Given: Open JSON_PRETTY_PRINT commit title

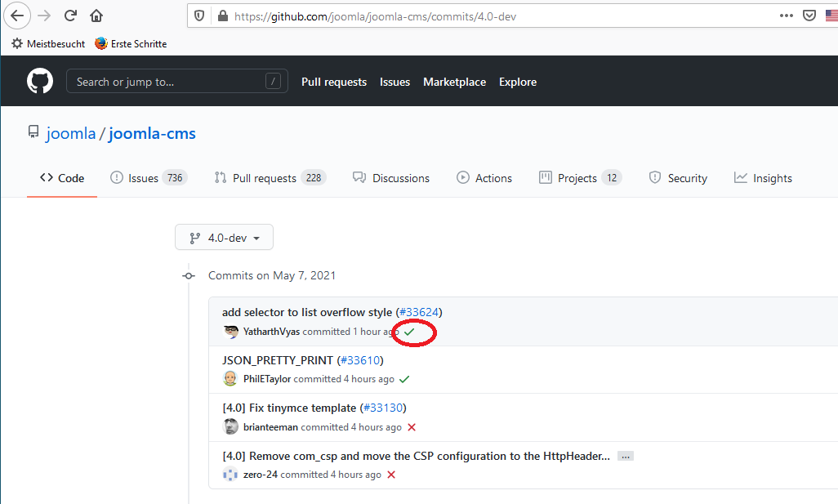Looking at the screenshot, I should [x=278, y=360].
